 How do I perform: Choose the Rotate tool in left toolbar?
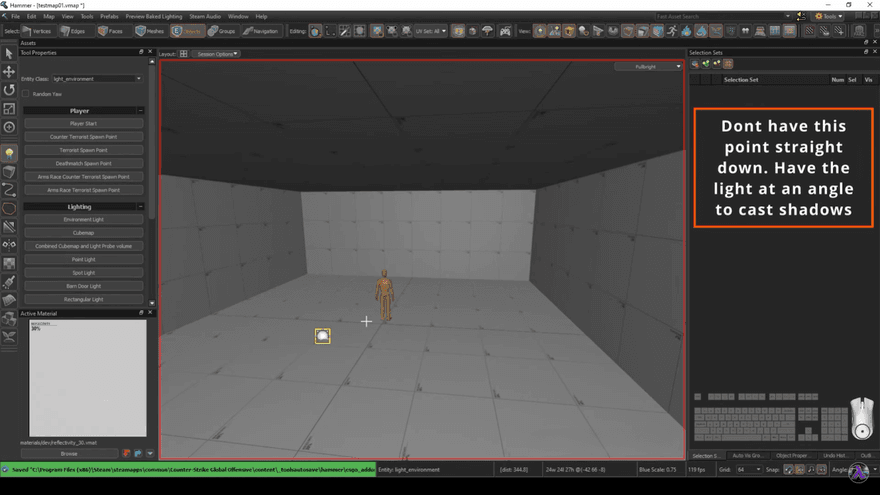(x=9, y=90)
